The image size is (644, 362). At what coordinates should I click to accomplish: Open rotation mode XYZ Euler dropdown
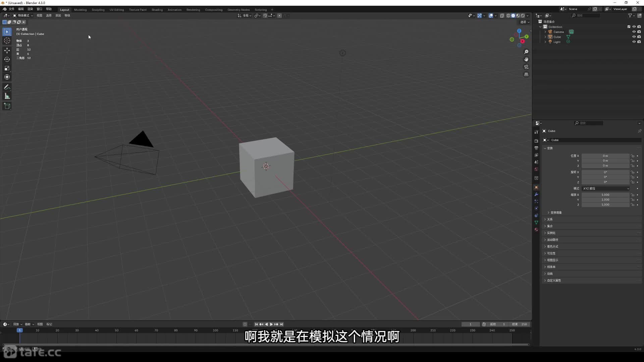pyautogui.click(x=606, y=188)
